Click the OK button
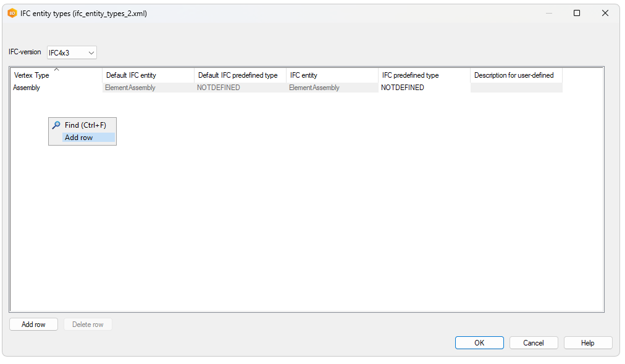The image size is (625, 364). tap(479, 343)
